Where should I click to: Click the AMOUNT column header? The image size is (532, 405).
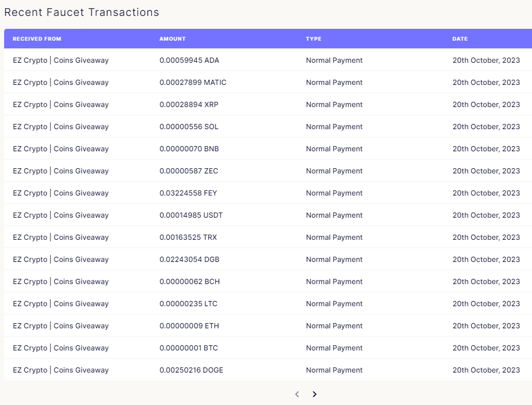173,39
